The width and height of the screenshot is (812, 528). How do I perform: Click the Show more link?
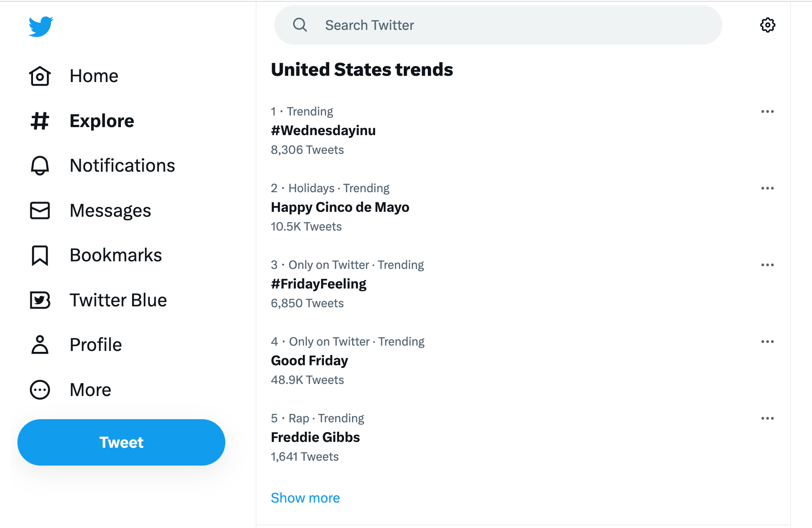[305, 498]
